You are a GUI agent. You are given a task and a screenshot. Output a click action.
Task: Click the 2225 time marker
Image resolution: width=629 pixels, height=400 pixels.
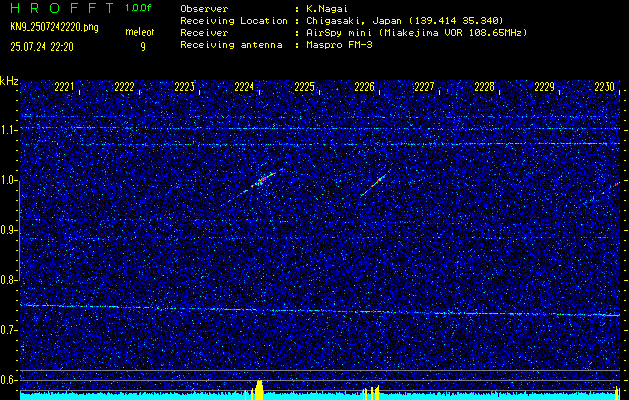pyautogui.click(x=304, y=87)
